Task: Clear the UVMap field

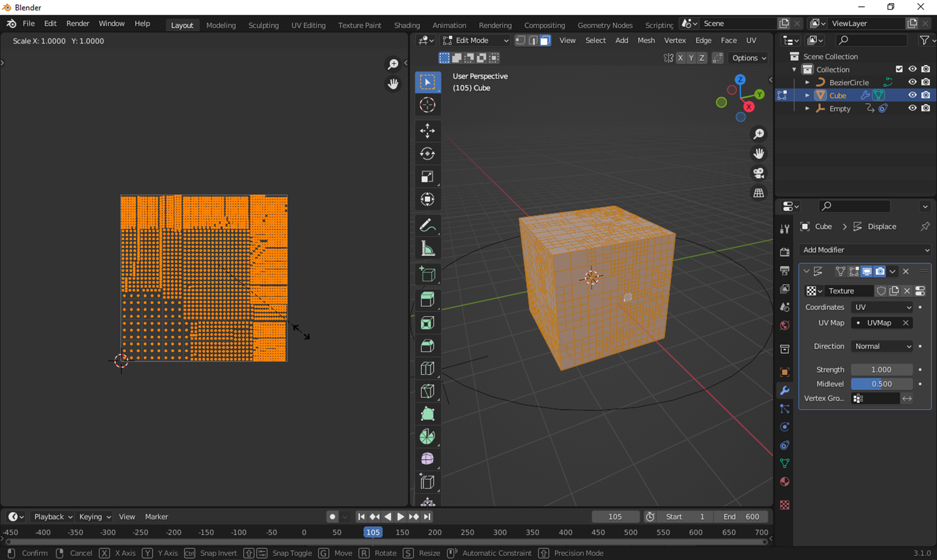Action: click(x=906, y=323)
